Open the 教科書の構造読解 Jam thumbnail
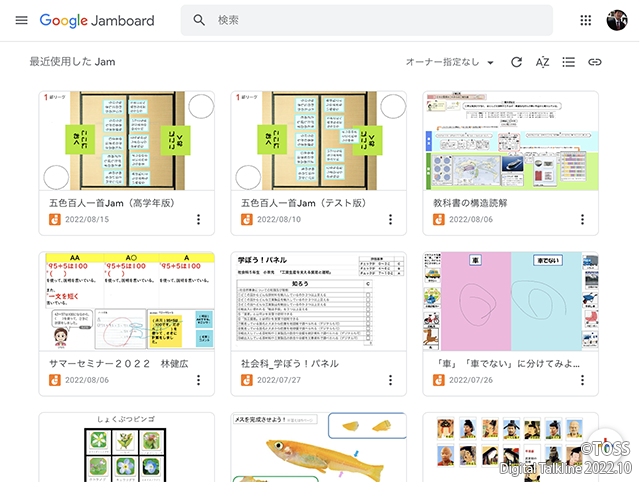Screen dimensions: 640x482 (510, 141)
